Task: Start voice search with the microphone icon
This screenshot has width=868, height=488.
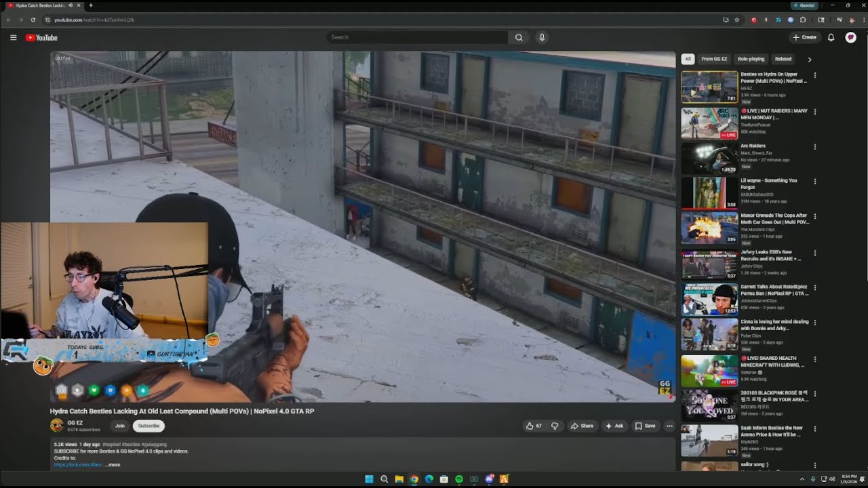Action: coord(542,37)
